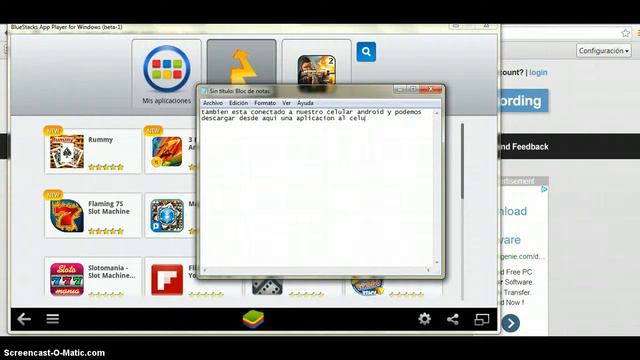The width and height of the screenshot is (640, 360).
Task: Click the BlueStacks back arrow
Action: [x=24, y=319]
